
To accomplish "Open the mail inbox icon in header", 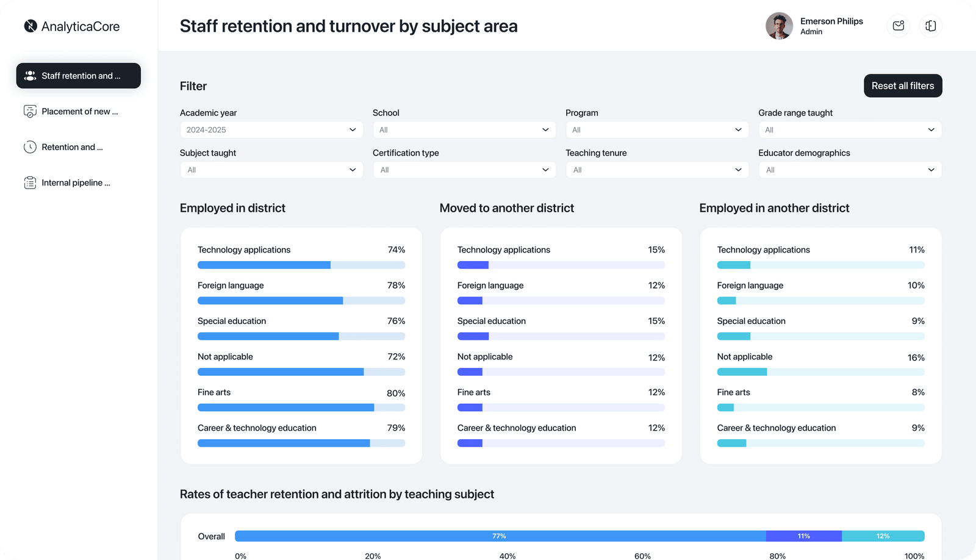I will [x=898, y=26].
